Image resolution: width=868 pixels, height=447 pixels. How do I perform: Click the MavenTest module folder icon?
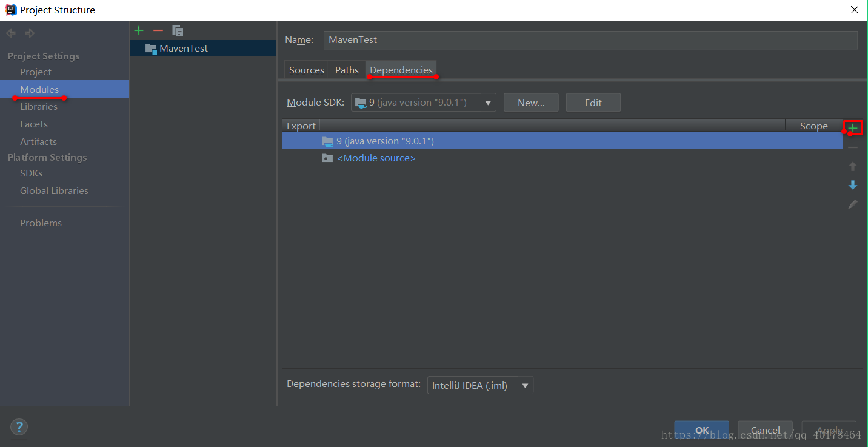151,49
